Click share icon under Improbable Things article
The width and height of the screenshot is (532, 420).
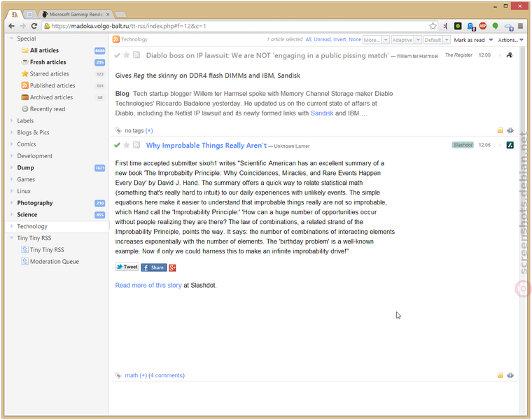tap(510, 375)
